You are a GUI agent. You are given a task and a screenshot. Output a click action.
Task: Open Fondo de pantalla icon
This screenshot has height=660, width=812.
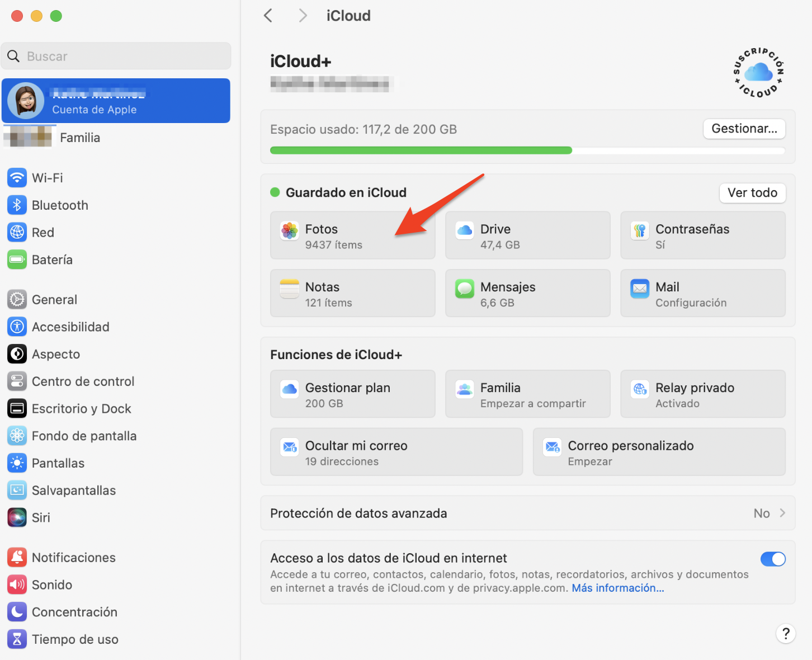point(17,436)
